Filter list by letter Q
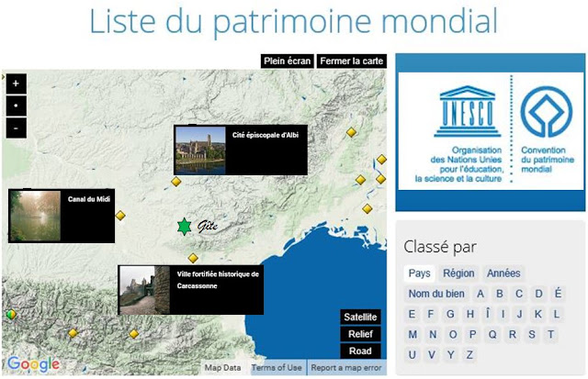 [492, 334]
